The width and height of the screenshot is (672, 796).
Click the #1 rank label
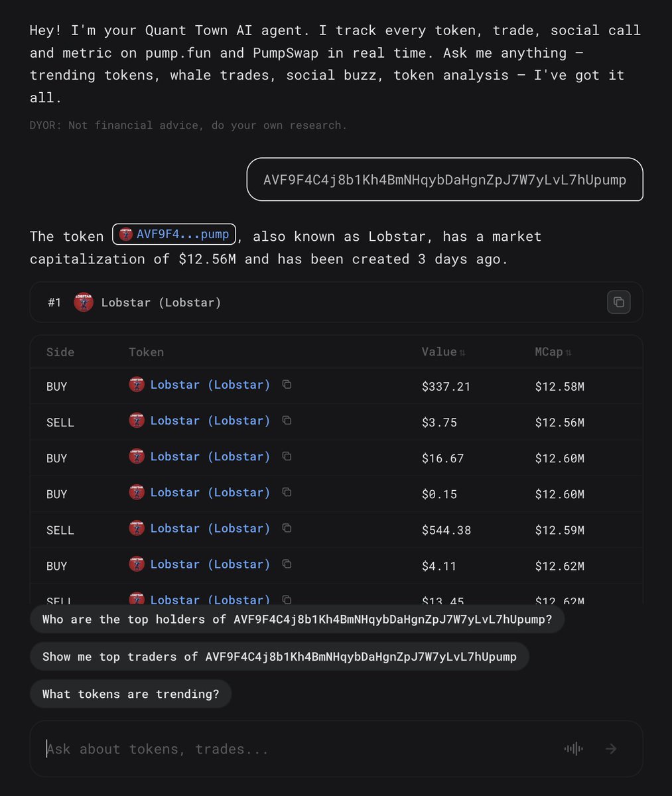54,302
